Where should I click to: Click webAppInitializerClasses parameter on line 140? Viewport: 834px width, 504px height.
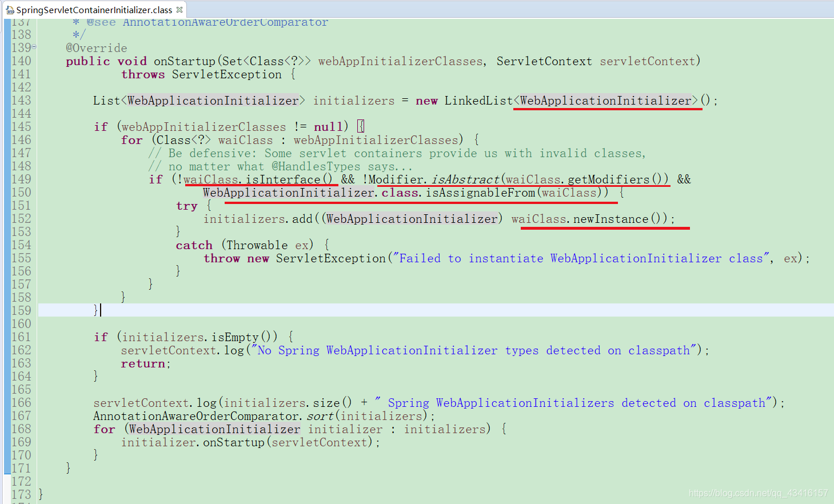click(x=400, y=61)
